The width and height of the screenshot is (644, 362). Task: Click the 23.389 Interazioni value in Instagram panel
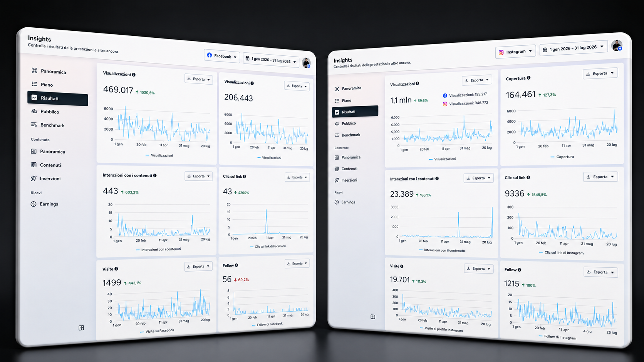[402, 194]
